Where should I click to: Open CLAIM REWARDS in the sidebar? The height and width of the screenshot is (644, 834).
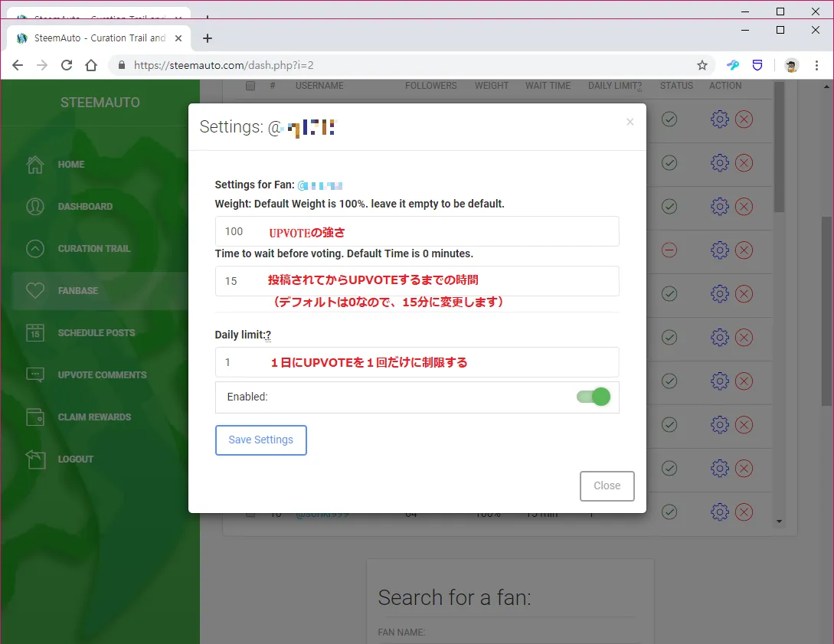94,417
